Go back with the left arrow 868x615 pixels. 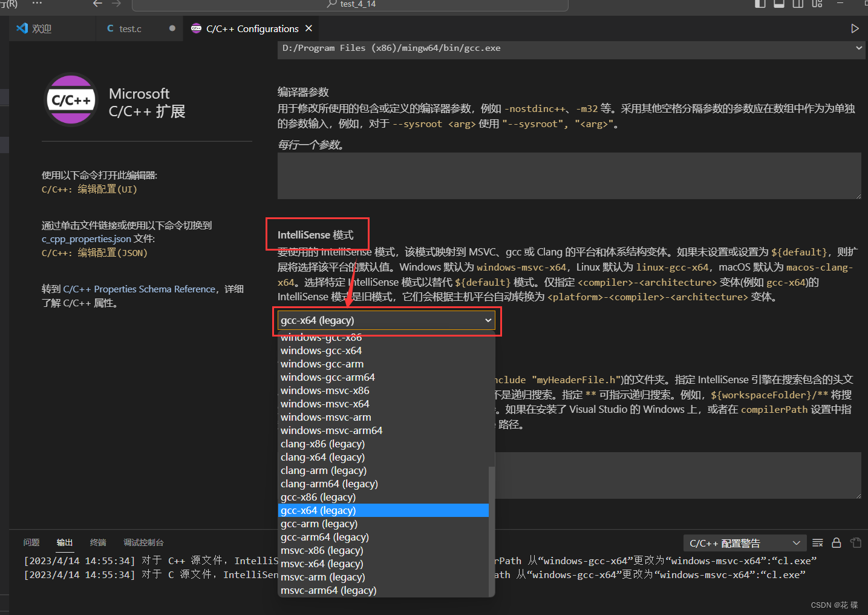click(x=97, y=4)
